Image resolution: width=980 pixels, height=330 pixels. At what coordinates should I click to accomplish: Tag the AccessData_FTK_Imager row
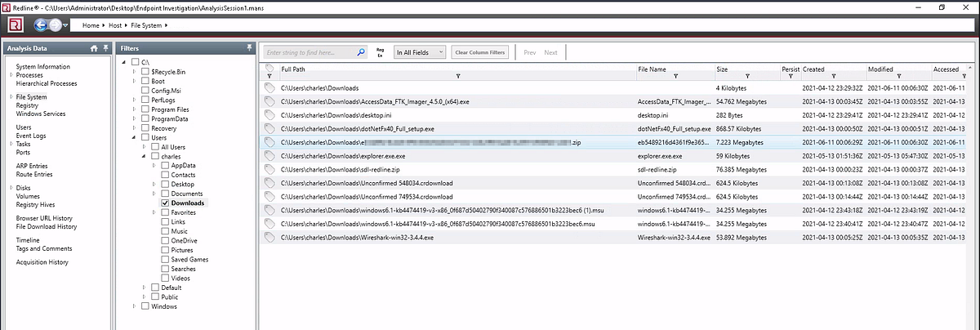(270, 101)
